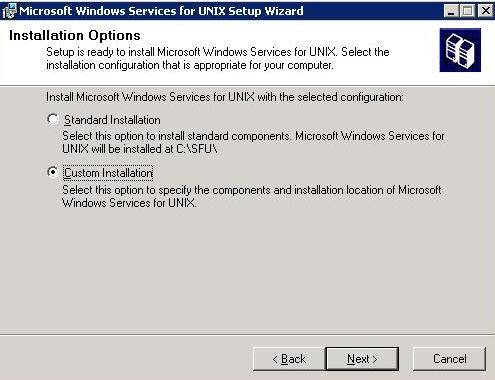Click the window title bar text
Viewport: 495px width, 380px height.
point(161,11)
